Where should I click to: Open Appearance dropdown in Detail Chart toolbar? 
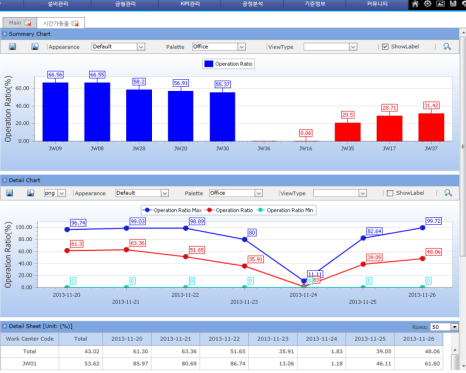pyautogui.click(x=165, y=193)
